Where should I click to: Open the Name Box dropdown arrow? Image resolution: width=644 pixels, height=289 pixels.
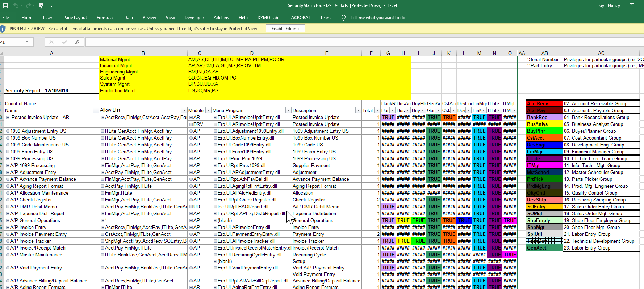(26, 42)
